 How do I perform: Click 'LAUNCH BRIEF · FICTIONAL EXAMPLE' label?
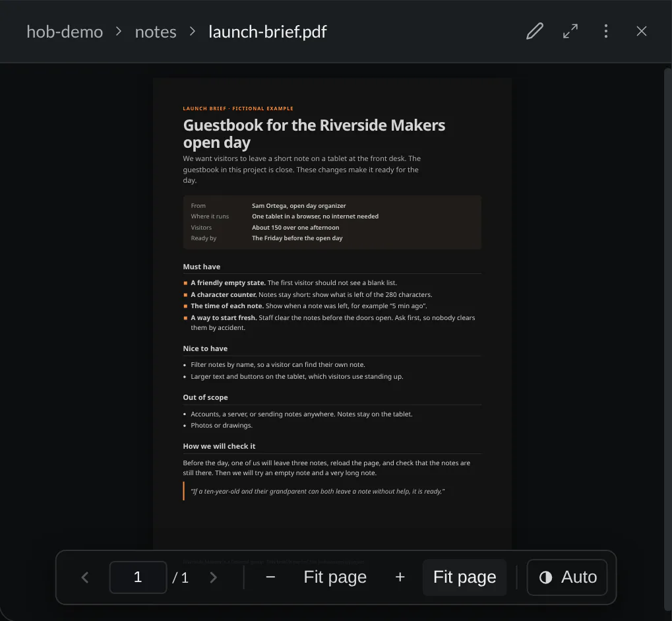[x=238, y=108]
